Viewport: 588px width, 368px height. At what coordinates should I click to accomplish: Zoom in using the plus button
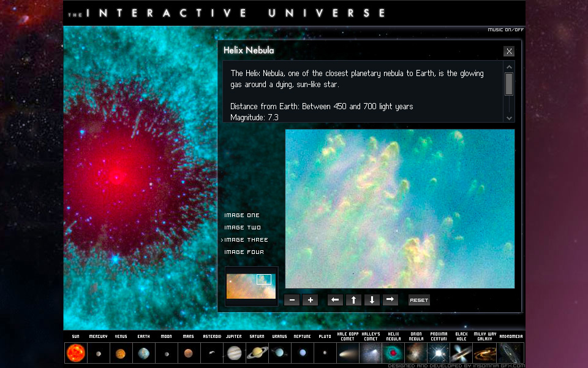[310, 300]
